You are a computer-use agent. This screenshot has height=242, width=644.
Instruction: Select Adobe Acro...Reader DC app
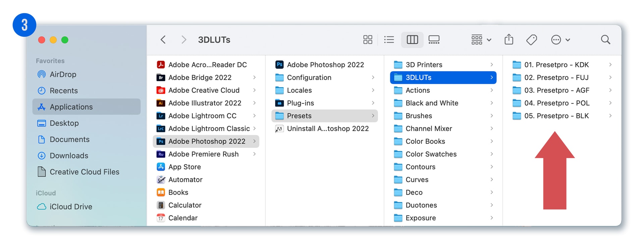point(206,65)
